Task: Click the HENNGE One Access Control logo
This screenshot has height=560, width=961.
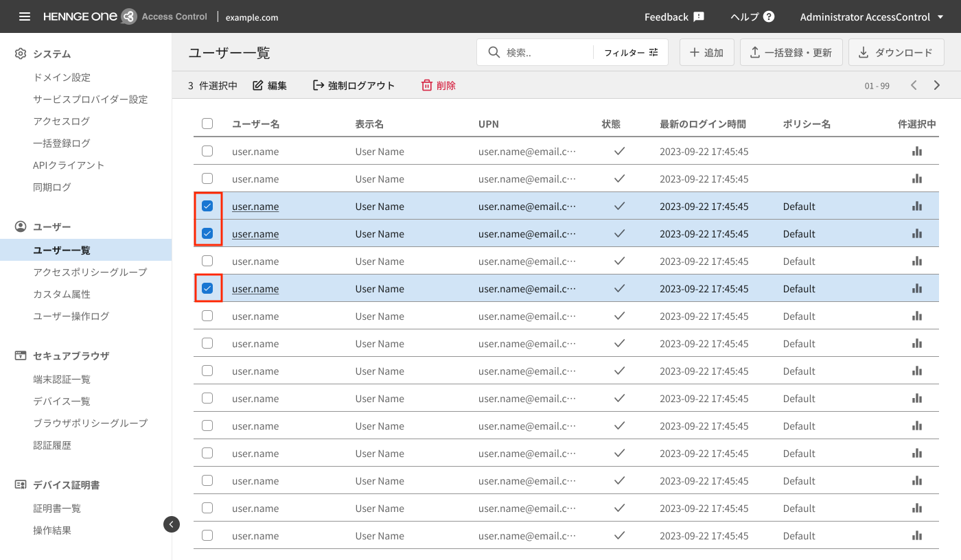Action: pyautogui.click(x=125, y=16)
